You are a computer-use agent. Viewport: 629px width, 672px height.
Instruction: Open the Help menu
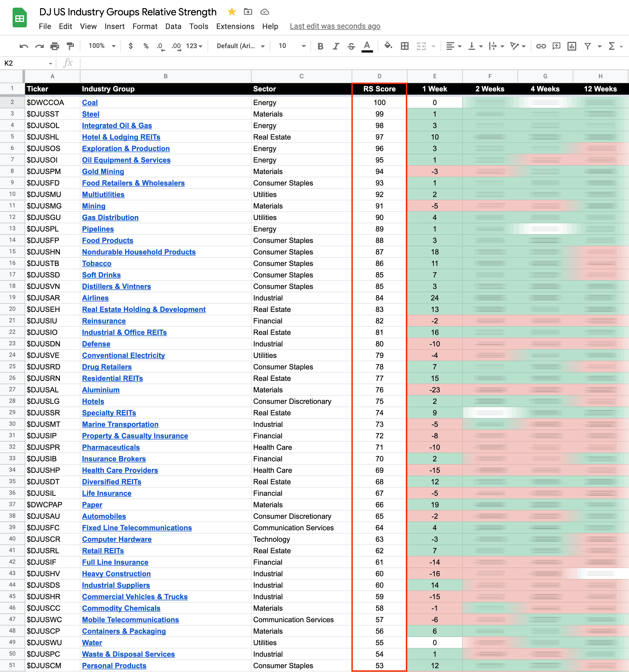(270, 26)
